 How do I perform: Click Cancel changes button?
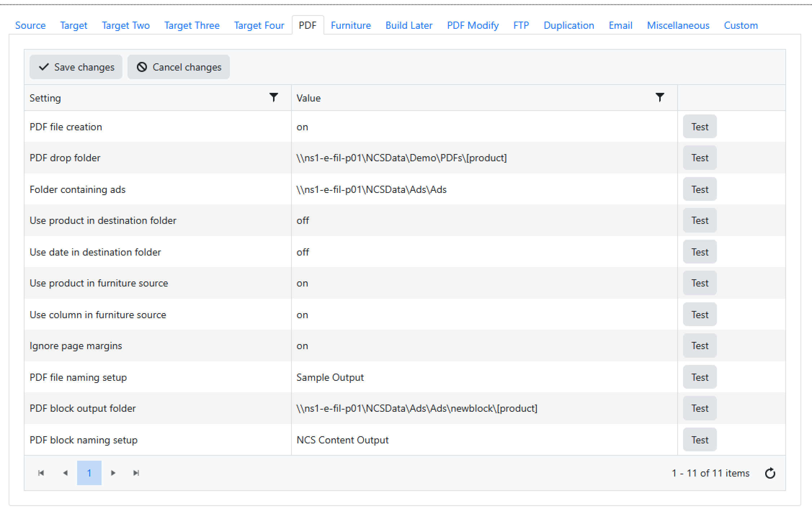click(x=179, y=67)
